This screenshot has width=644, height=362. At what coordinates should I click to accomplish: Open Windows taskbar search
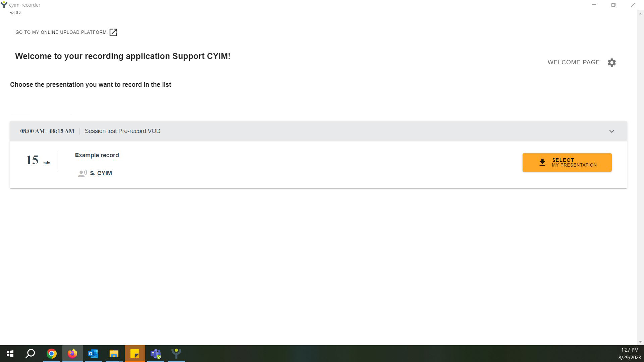click(31, 354)
